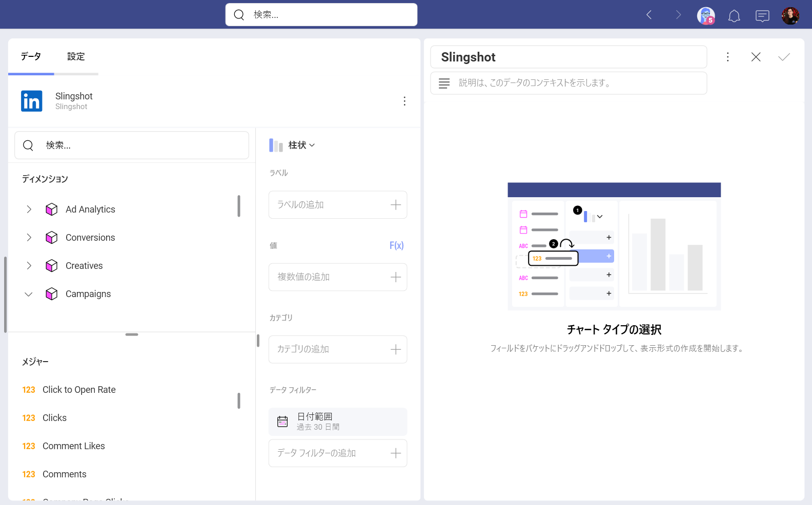Screen dimensions: 812x505
Task: Click the Campaigns cube icon
Action: click(x=52, y=294)
